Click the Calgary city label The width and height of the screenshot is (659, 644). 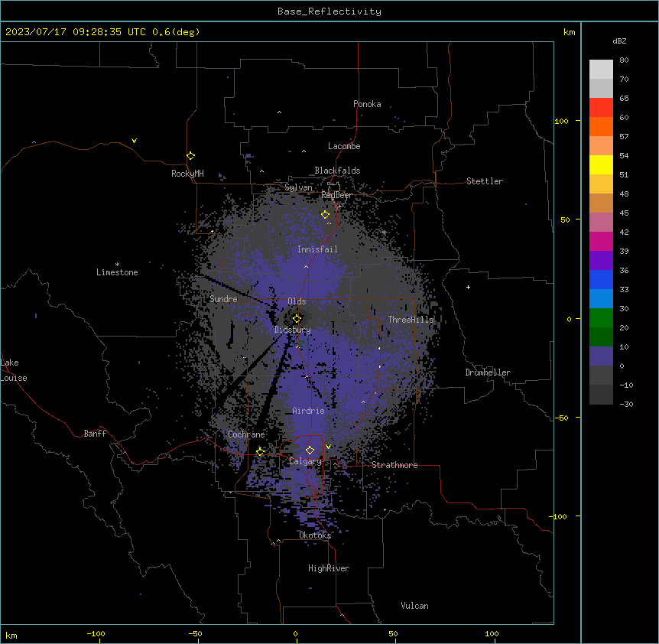305,461
